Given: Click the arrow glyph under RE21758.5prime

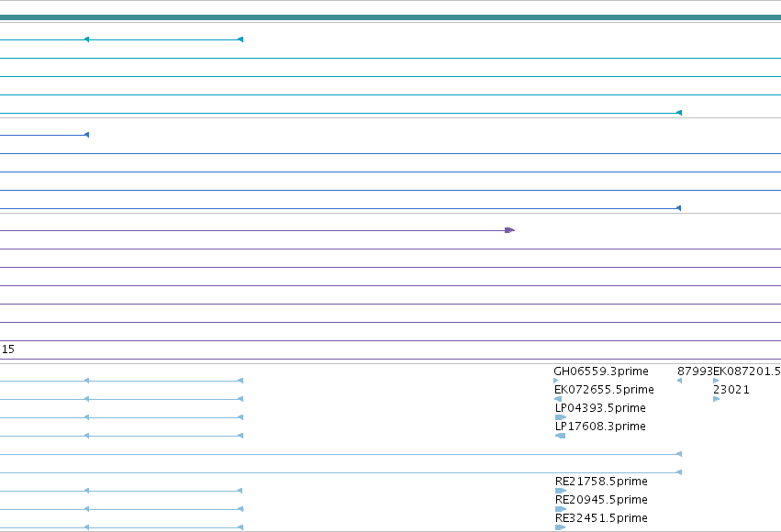Looking at the screenshot, I should [561, 491].
